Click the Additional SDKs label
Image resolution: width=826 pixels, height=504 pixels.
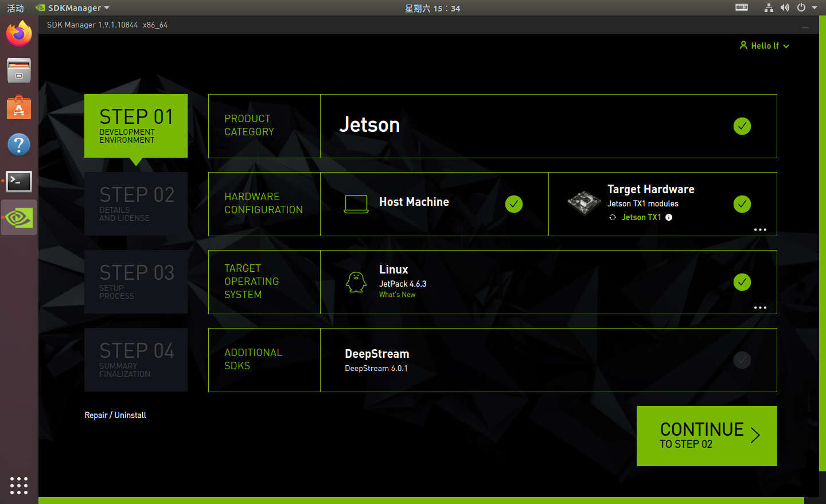[x=253, y=359]
